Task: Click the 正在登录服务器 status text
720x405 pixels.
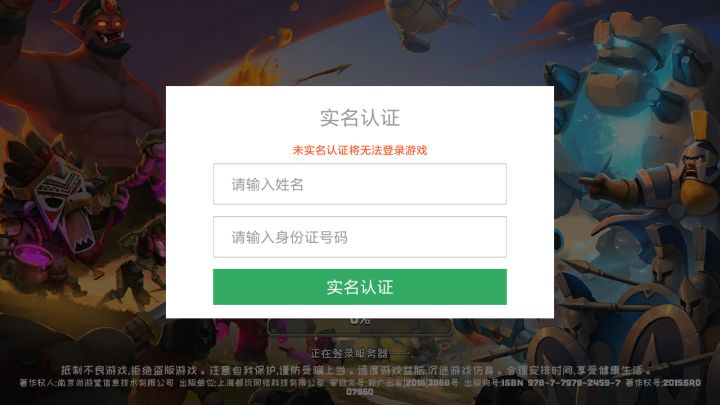Action: (360, 354)
